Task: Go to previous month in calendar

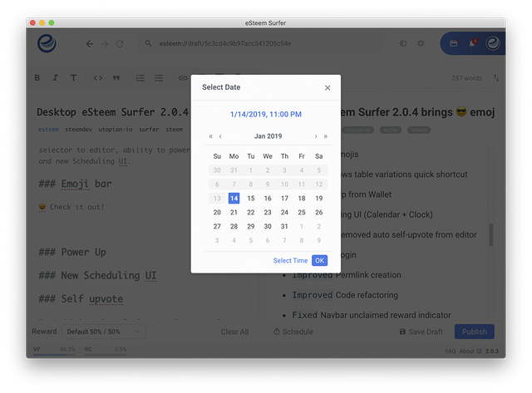Action: 220,136
